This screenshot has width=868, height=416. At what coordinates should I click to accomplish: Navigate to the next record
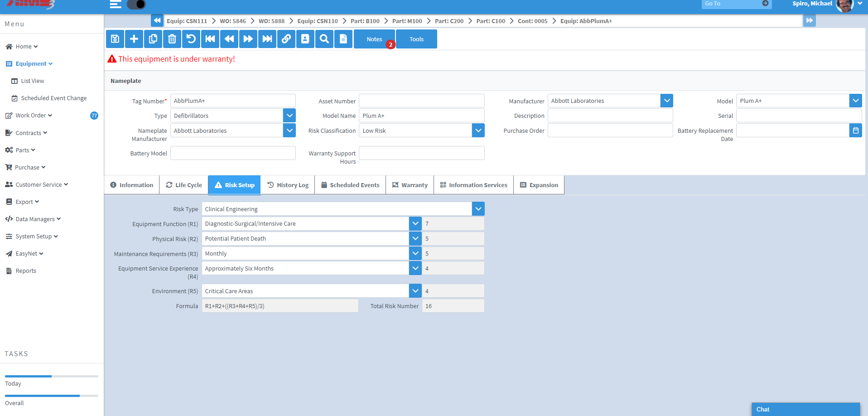(248, 39)
